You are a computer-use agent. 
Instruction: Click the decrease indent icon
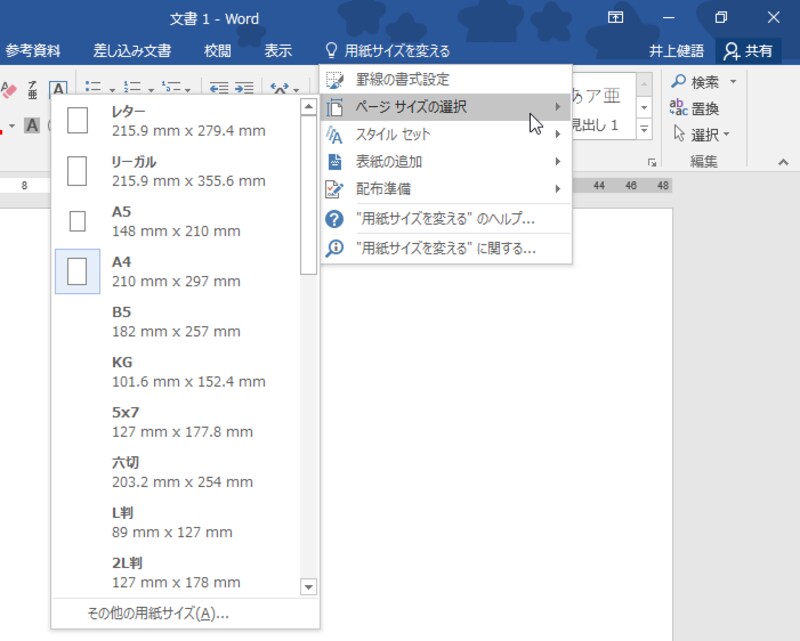click(x=218, y=89)
